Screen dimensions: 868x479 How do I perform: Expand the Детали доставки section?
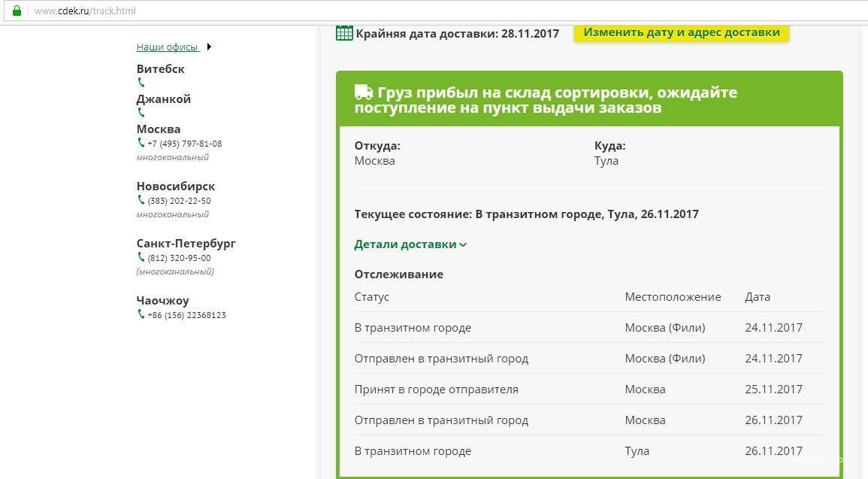[x=410, y=244]
